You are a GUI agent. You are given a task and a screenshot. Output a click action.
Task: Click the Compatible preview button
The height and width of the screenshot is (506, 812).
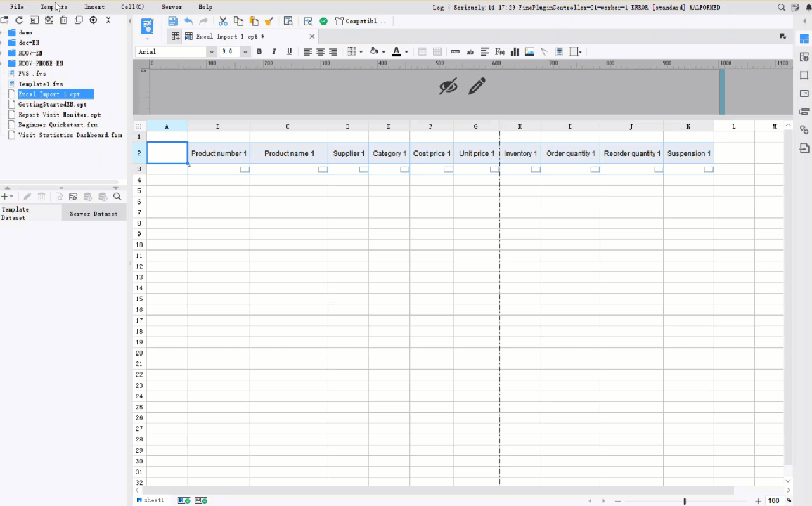[359, 21]
